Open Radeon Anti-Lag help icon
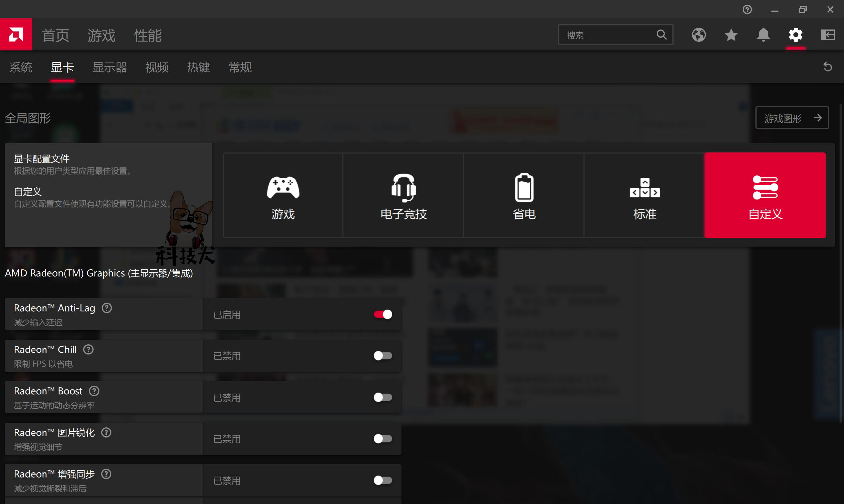This screenshot has width=844, height=504. pos(107,308)
